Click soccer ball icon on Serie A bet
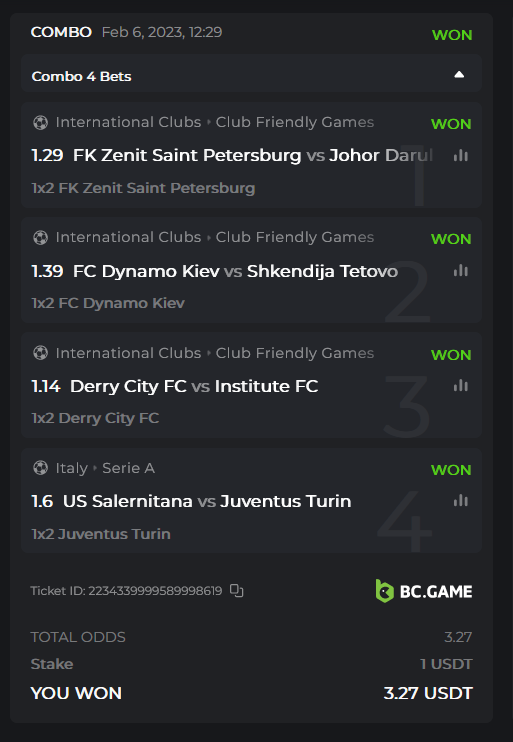 click(41, 468)
